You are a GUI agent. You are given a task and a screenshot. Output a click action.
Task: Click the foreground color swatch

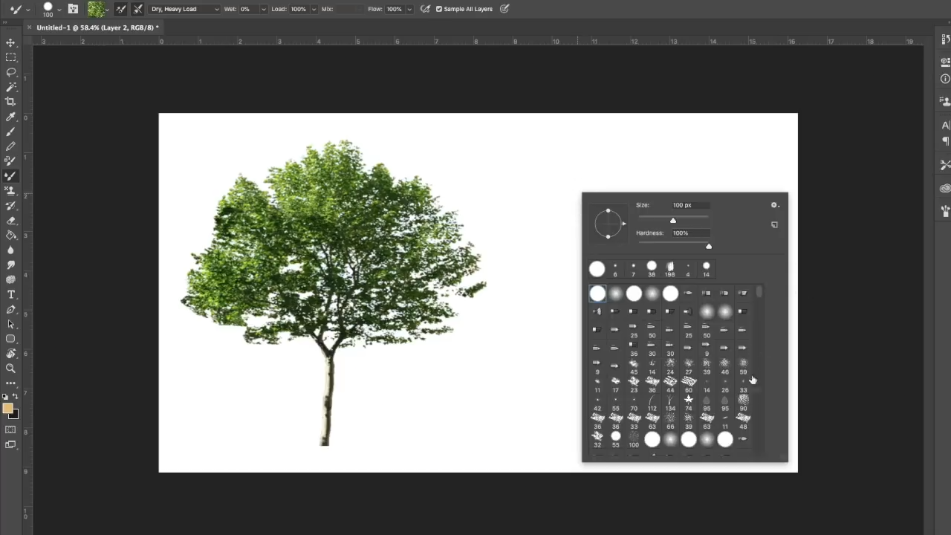(8, 408)
